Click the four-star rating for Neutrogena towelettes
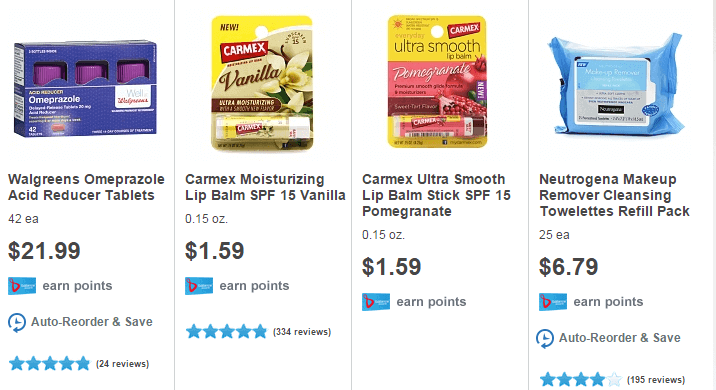The width and height of the screenshot is (716, 390). tap(581, 379)
